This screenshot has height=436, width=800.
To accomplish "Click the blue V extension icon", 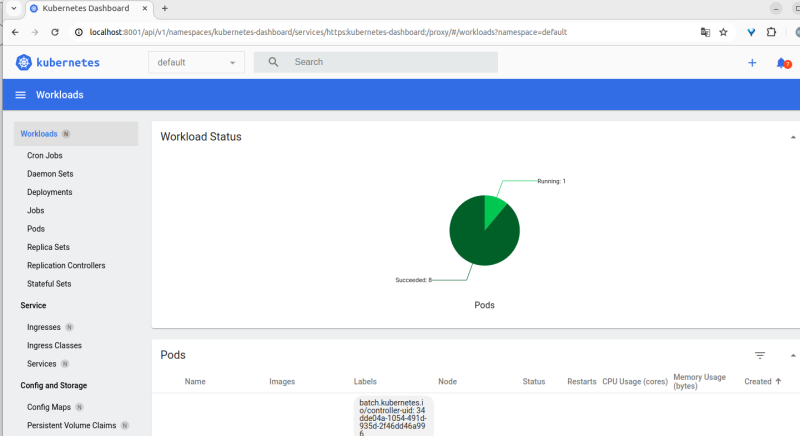I will pos(751,32).
